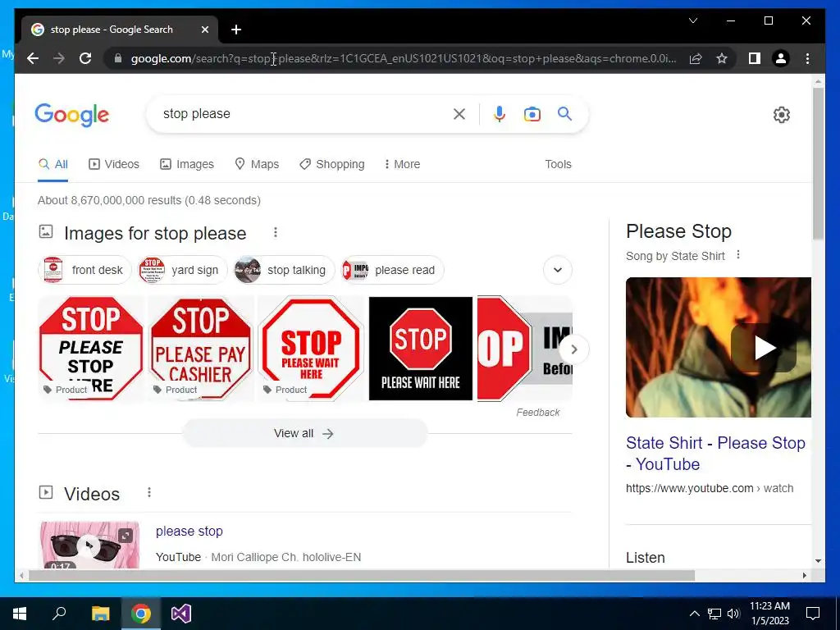Show hidden system tray icons
Image resolution: width=840 pixels, height=630 pixels.
(x=694, y=614)
